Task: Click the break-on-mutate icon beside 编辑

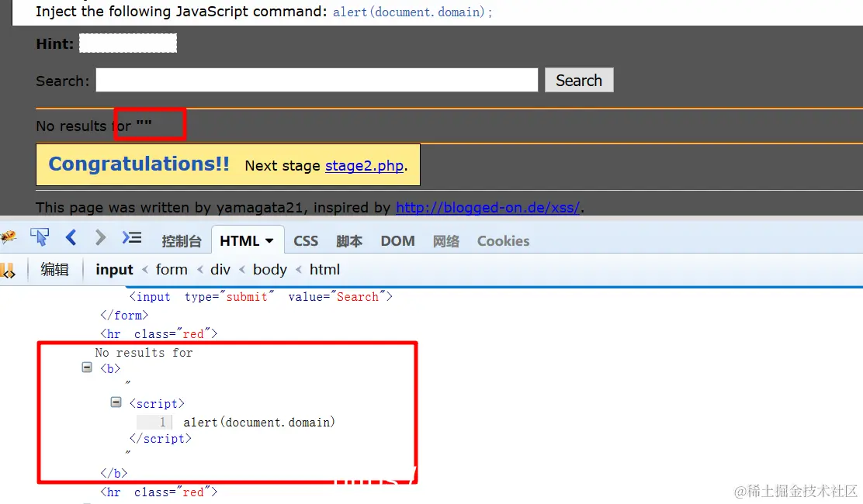Action: pyautogui.click(x=8, y=271)
